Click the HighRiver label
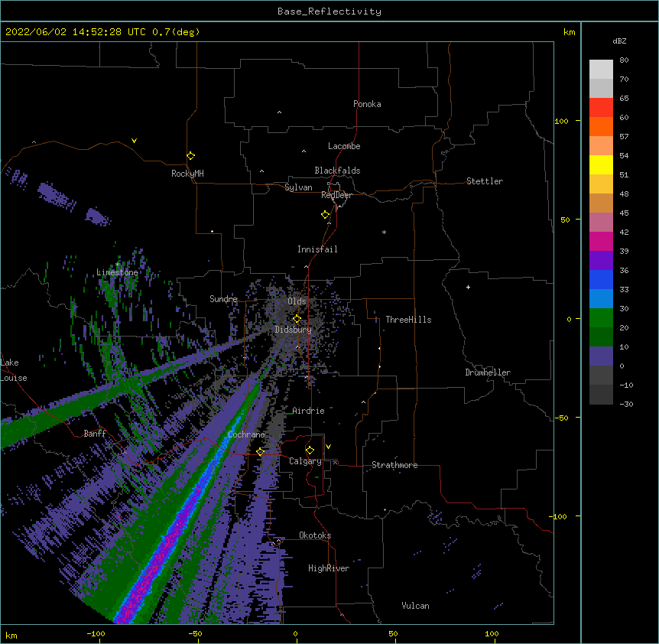 tap(329, 568)
